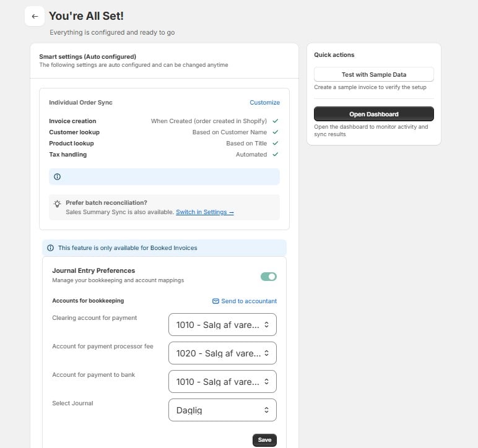Save the journal entry preferences
Screen dimensions: 478x448
click(x=264, y=440)
